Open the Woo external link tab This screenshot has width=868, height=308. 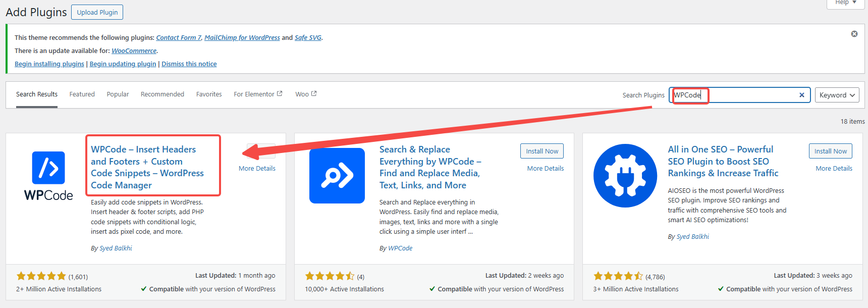pos(306,94)
